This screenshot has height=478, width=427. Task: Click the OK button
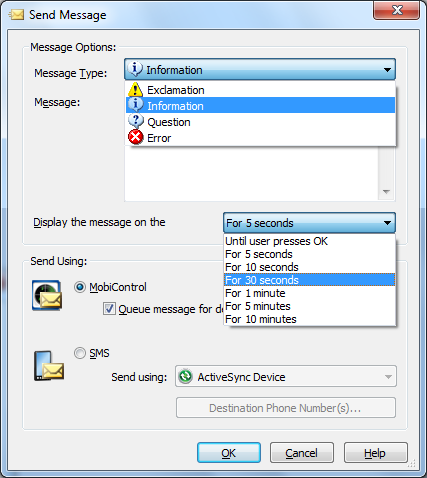pos(229,453)
